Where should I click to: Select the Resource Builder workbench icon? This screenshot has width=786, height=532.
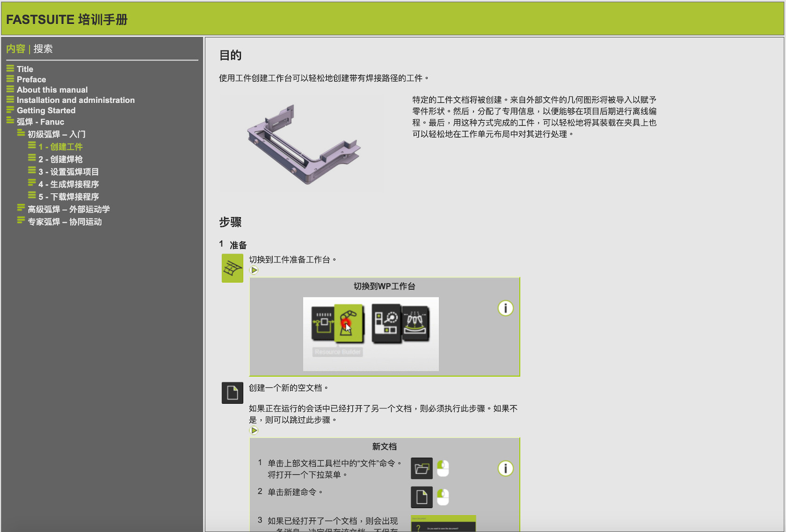point(323,323)
